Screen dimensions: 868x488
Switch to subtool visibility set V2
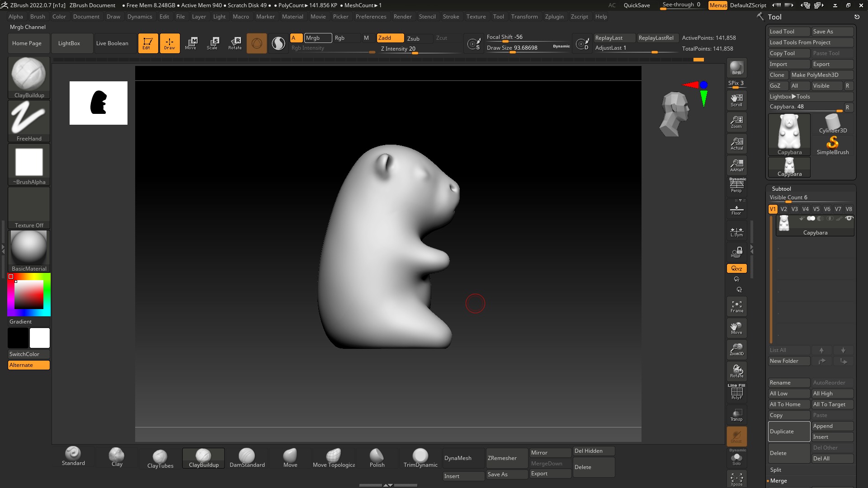coord(783,209)
